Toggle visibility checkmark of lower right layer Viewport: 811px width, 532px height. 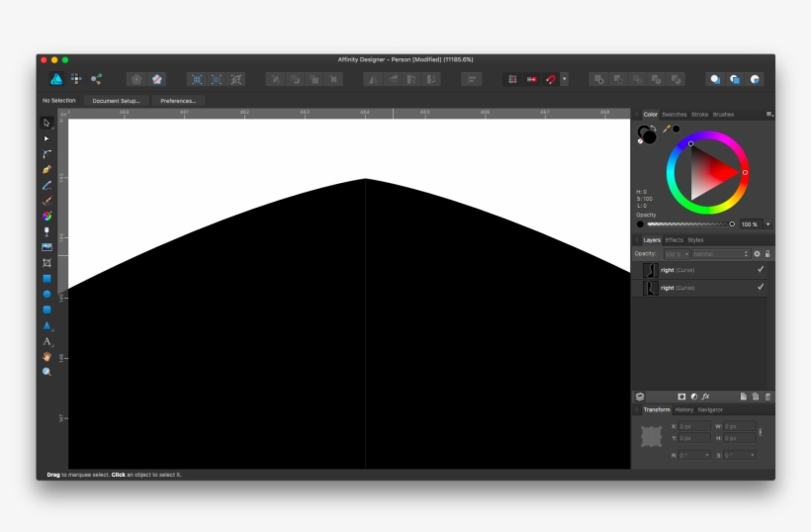pos(761,287)
